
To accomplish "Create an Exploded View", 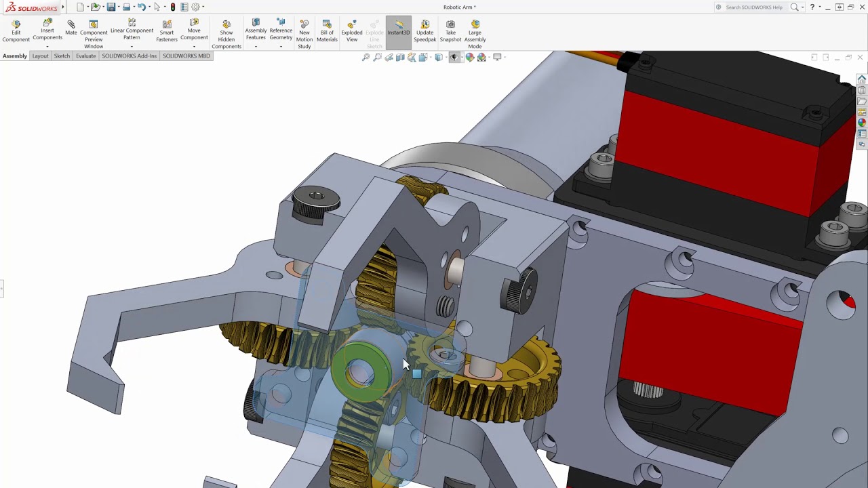I will pyautogui.click(x=352, y=31).
